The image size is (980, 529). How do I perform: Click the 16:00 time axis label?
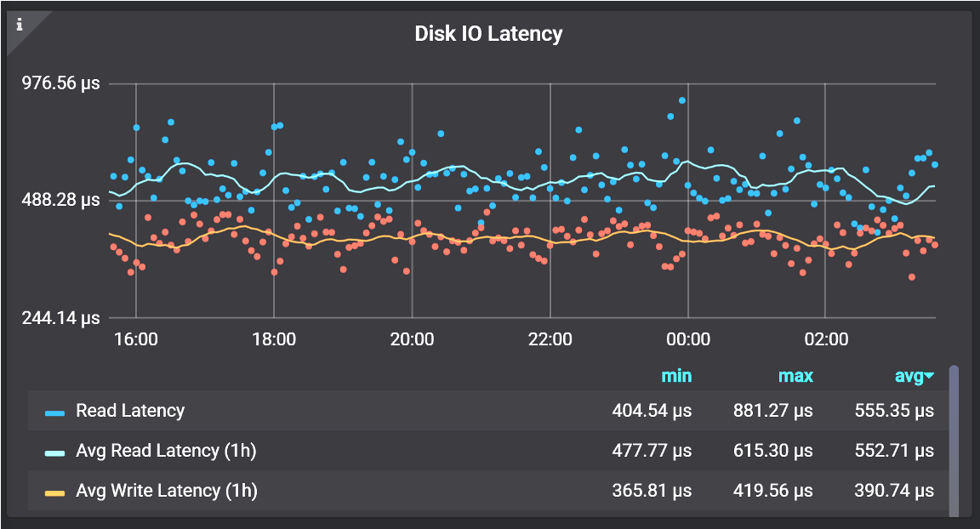pyautogui.click(x=136, y=339)
